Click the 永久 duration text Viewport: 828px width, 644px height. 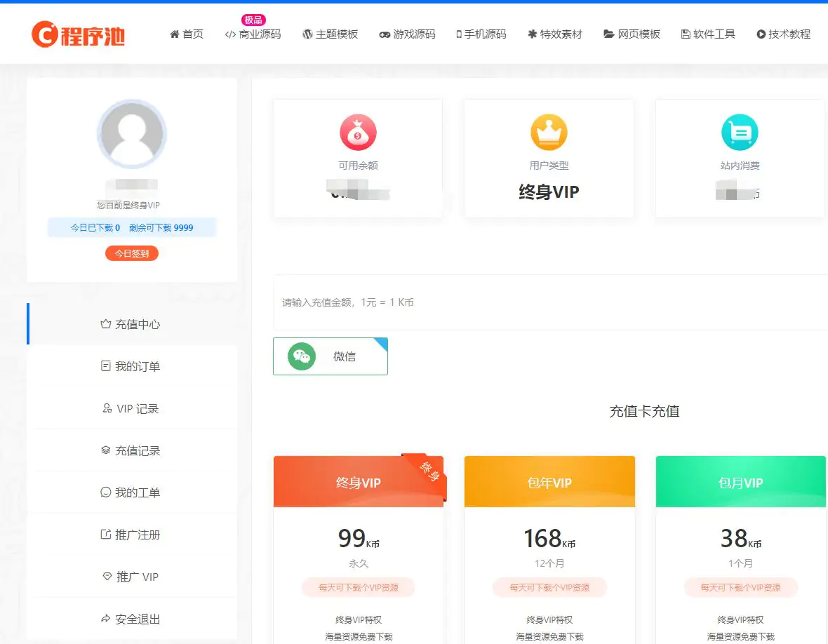359,563
